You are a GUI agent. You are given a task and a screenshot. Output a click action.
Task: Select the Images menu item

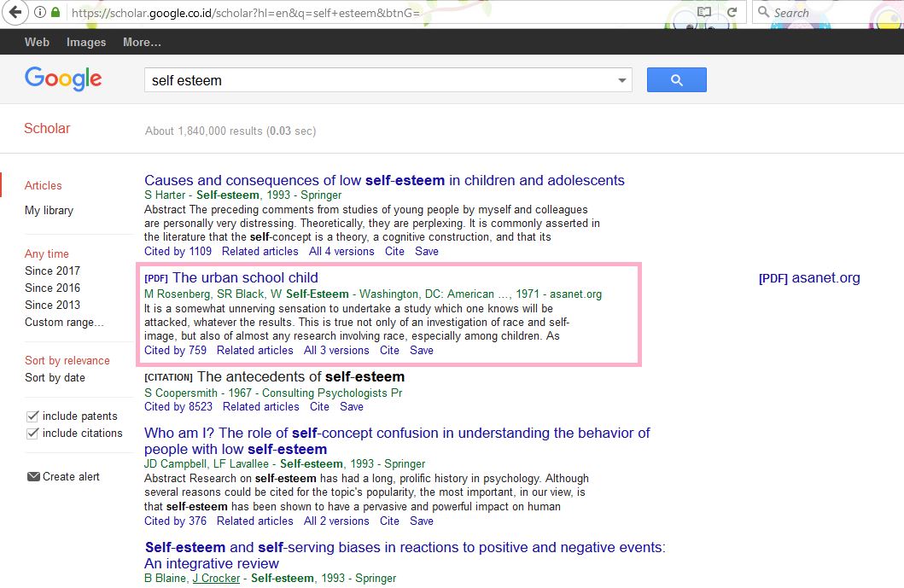point(85,41)
